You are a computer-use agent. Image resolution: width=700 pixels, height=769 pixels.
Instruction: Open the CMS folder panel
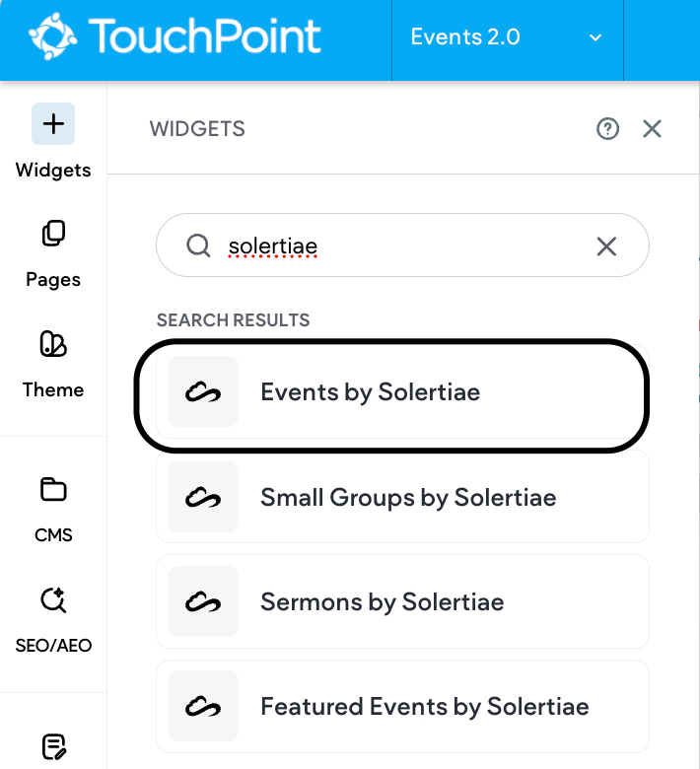click(53, 508)
